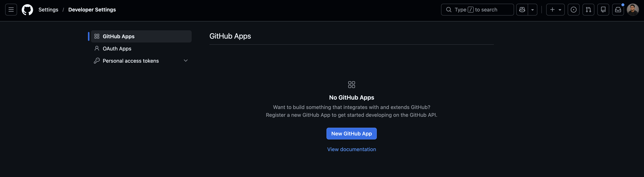Click the New GitHub App button

[351, 134]
